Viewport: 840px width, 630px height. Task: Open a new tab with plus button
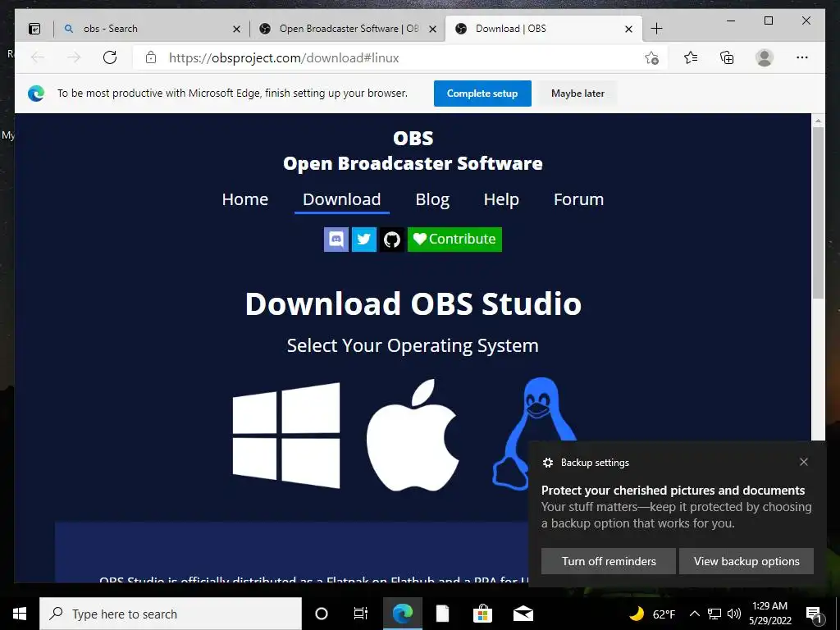pos(657,29)
